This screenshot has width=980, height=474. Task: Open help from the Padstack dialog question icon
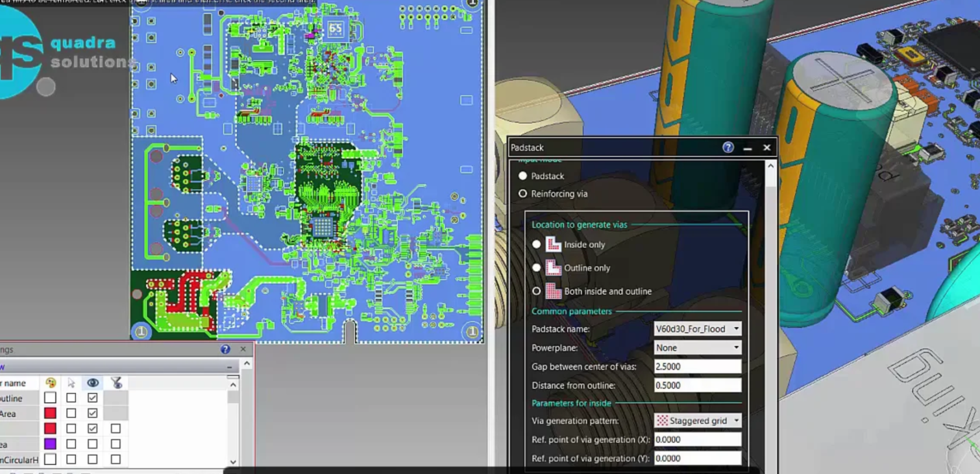point(728,148)
